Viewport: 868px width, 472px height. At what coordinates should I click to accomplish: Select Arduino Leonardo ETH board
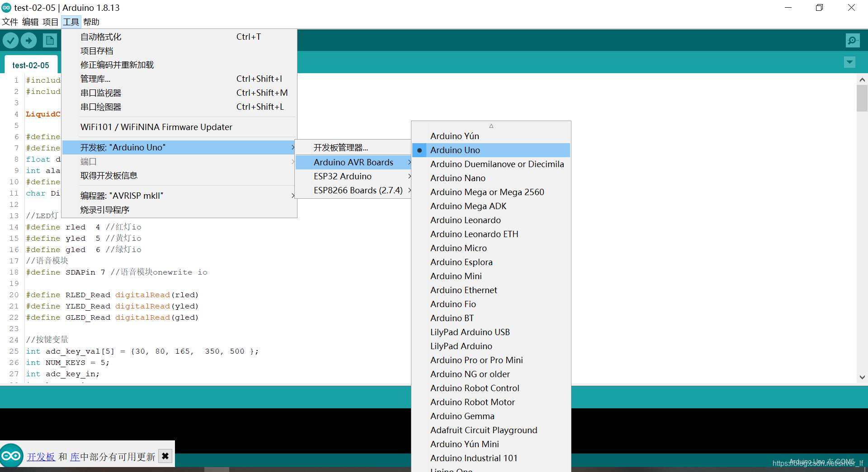coord(491,234)
